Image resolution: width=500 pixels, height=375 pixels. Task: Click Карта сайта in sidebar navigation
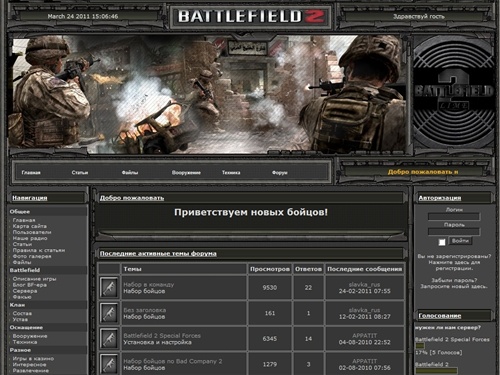(30, 226)
